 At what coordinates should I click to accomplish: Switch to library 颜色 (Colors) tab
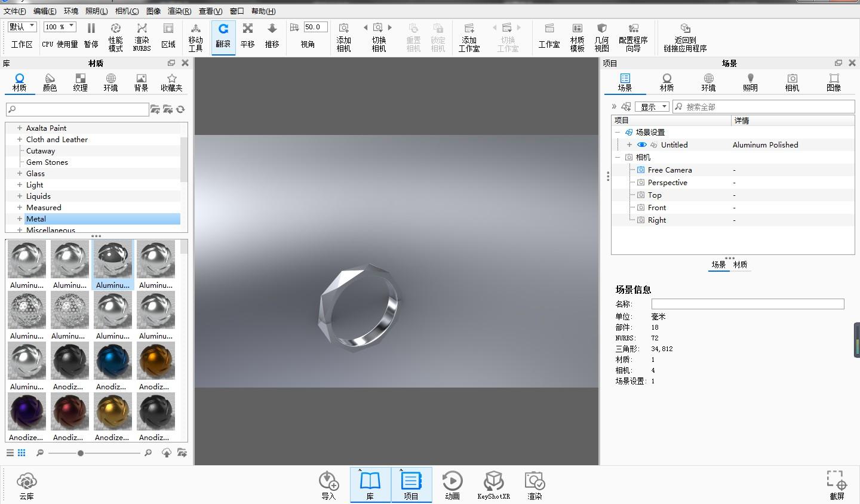[50, 82]
